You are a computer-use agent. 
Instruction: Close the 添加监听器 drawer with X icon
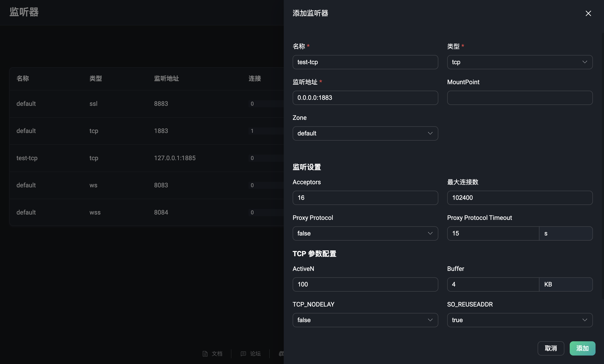(x=588, y=14)
